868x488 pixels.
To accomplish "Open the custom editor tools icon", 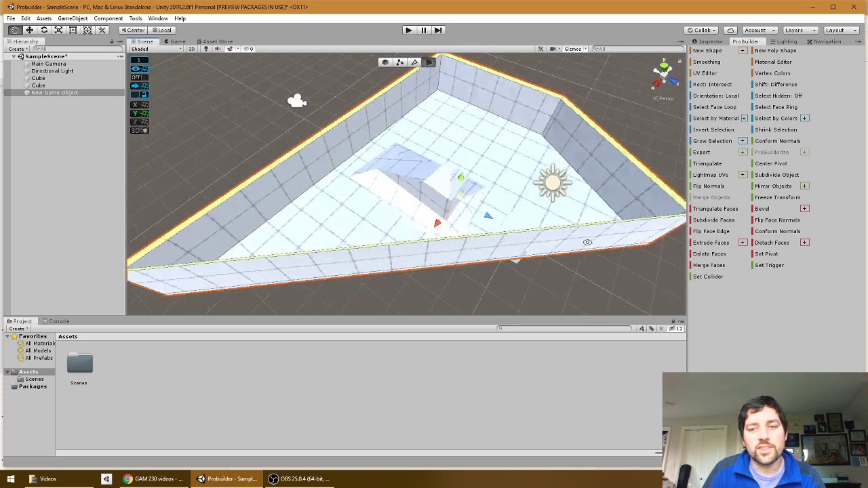I will coord(102,30).
